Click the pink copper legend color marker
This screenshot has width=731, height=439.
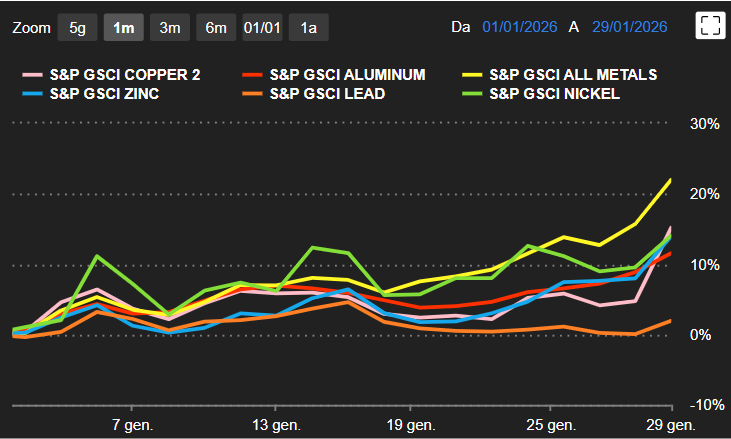point(32,75)
